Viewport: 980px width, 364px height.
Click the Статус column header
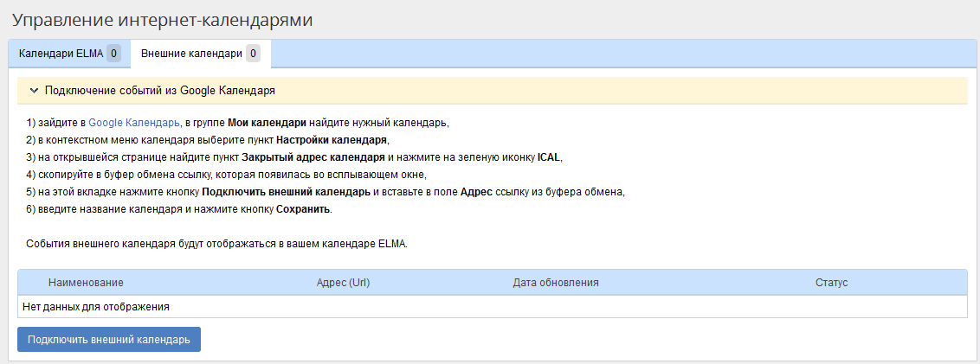point(831,283)
